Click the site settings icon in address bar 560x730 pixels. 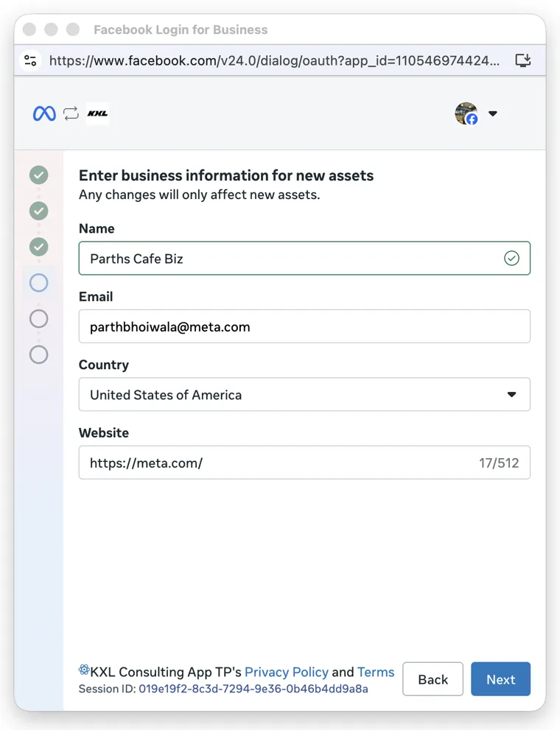coord(30,60)
